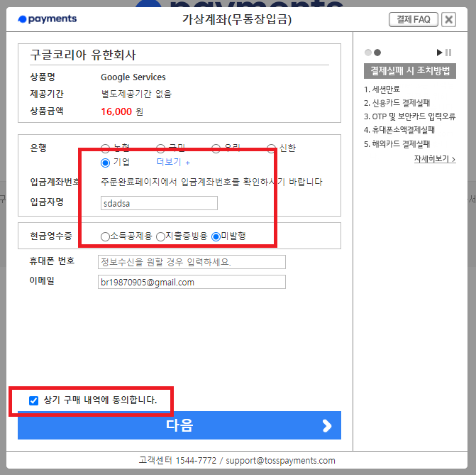Select the 기업 bank radio button
The width and height of the screenshot is (476, 475).
point(105,163)
